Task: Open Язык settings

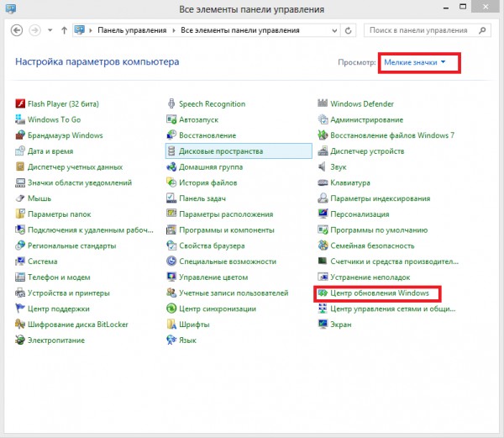Action: click(181, 340)
